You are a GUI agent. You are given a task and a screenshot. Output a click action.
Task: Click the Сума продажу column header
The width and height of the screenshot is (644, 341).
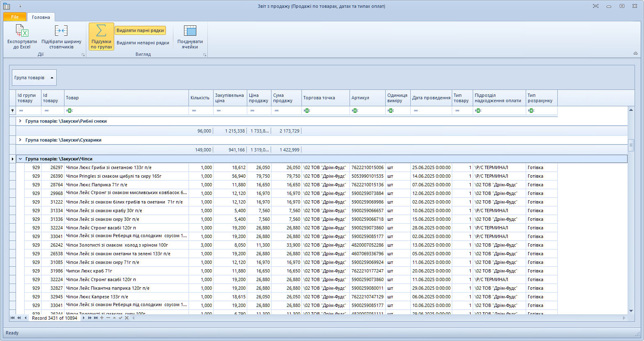click(x=286, y=98)
